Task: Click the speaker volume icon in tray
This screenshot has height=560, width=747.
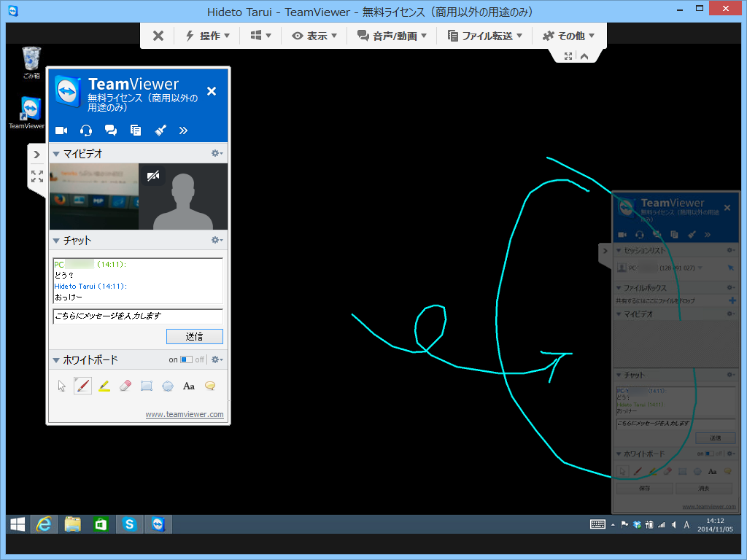Action: click(673, 525)
